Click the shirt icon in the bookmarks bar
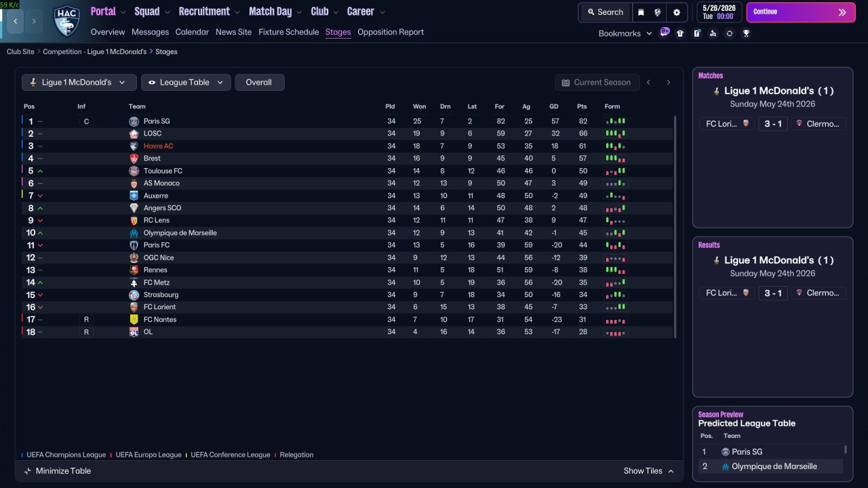 (x=680, y=33)
